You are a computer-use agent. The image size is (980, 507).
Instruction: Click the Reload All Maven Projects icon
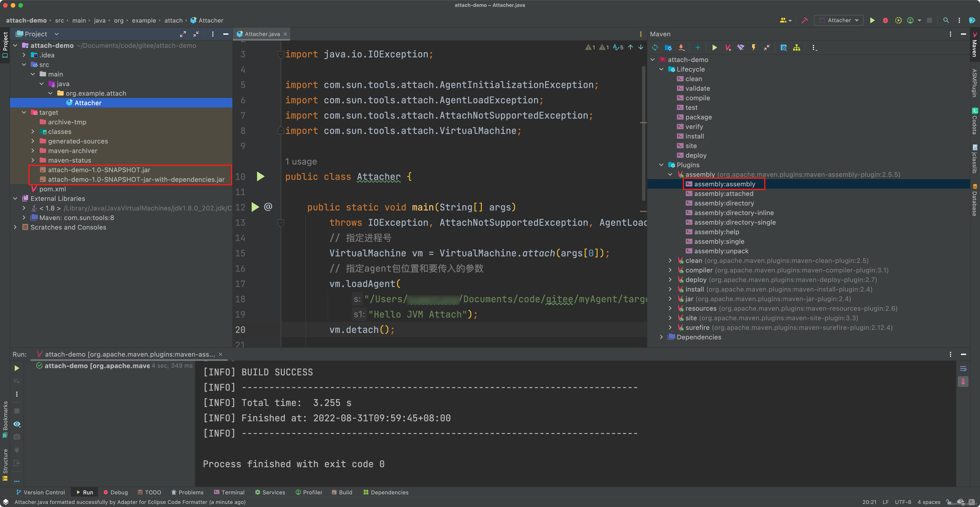(x=655, y=47)
